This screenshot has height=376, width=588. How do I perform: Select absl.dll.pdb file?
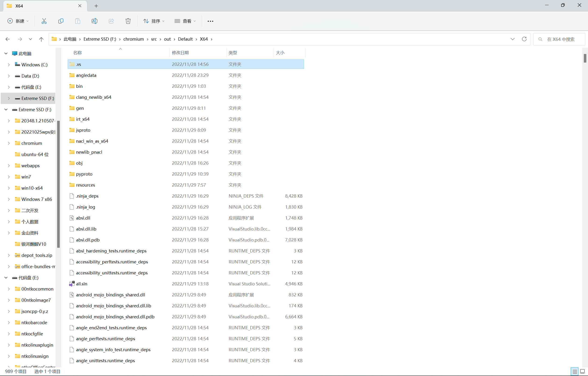[x=185, y=240]
